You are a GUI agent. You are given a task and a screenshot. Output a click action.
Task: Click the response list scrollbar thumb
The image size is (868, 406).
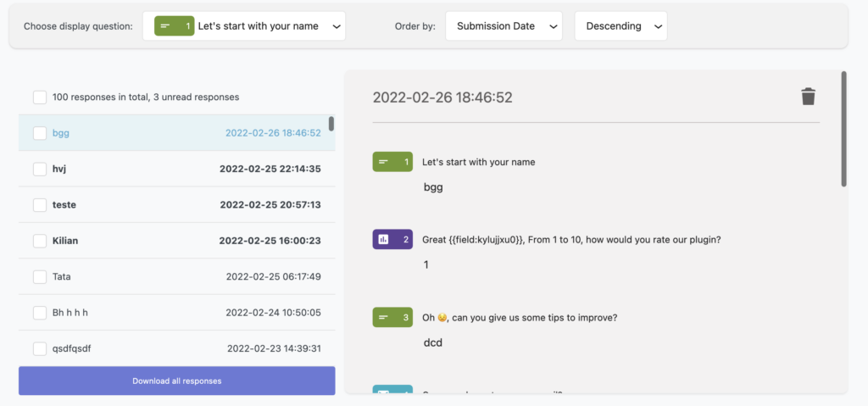coord(331,124)
